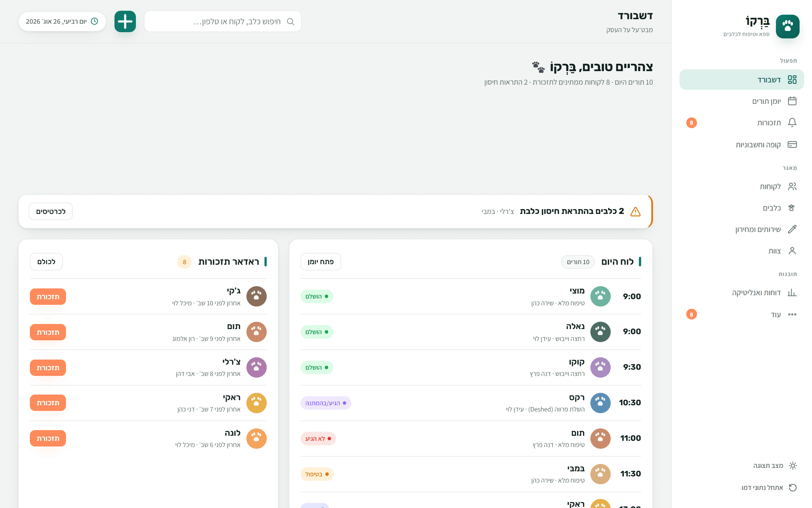
Task: Click the הגיע/בהמתנה status on רקס's row
Action: click(326, 403)
